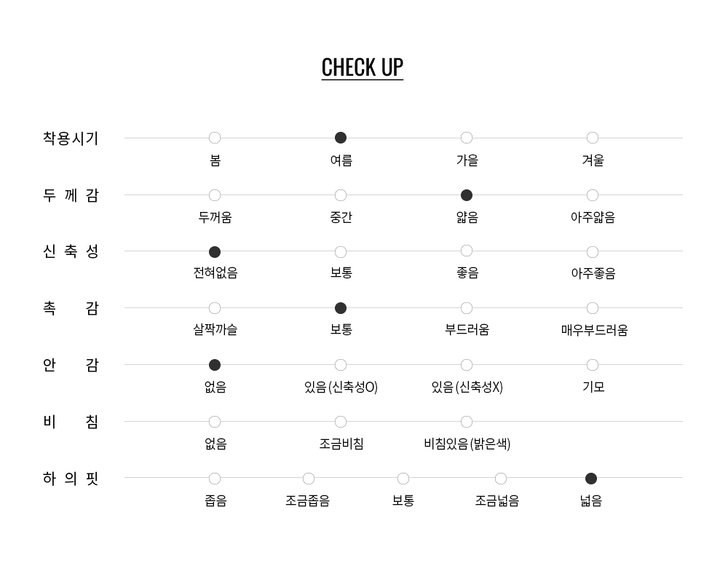The height and width of the screenshot is (566, 728).
Task: Choose 겨울 in the 착용시기 row
Action: pos(593,138)
